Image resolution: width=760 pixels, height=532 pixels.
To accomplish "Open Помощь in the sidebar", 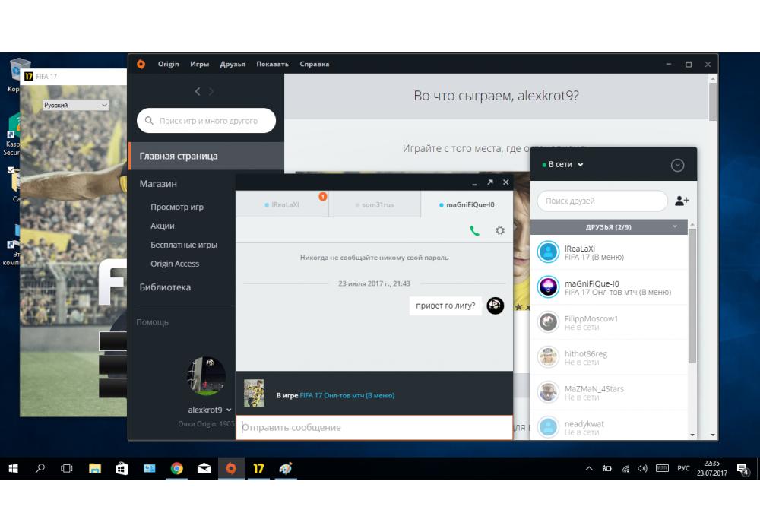I will (x=152, y=322).
